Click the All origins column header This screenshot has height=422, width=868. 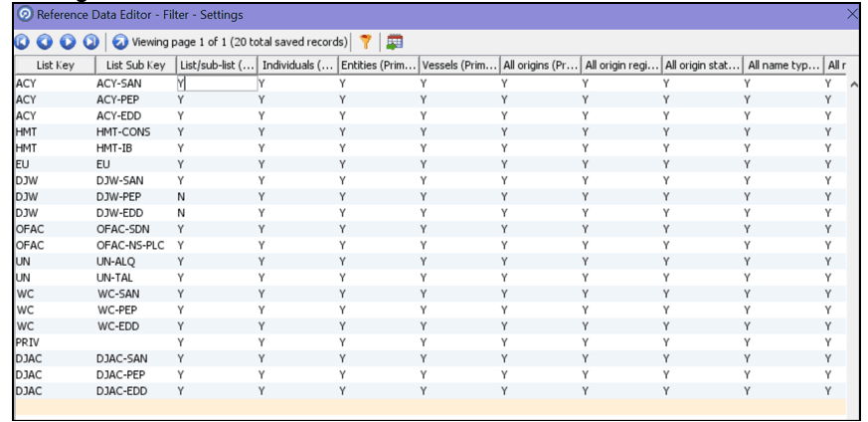point(540,66)
